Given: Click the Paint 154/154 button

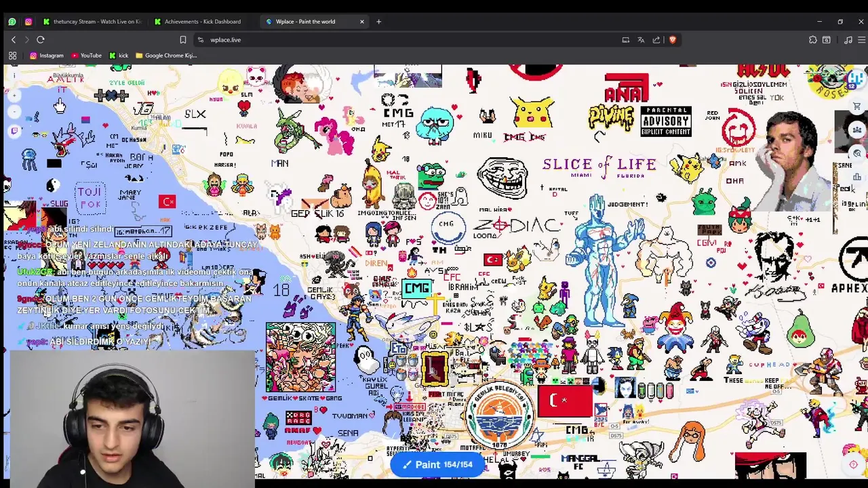Looking at the screenshot, I should tap(437, 464).
